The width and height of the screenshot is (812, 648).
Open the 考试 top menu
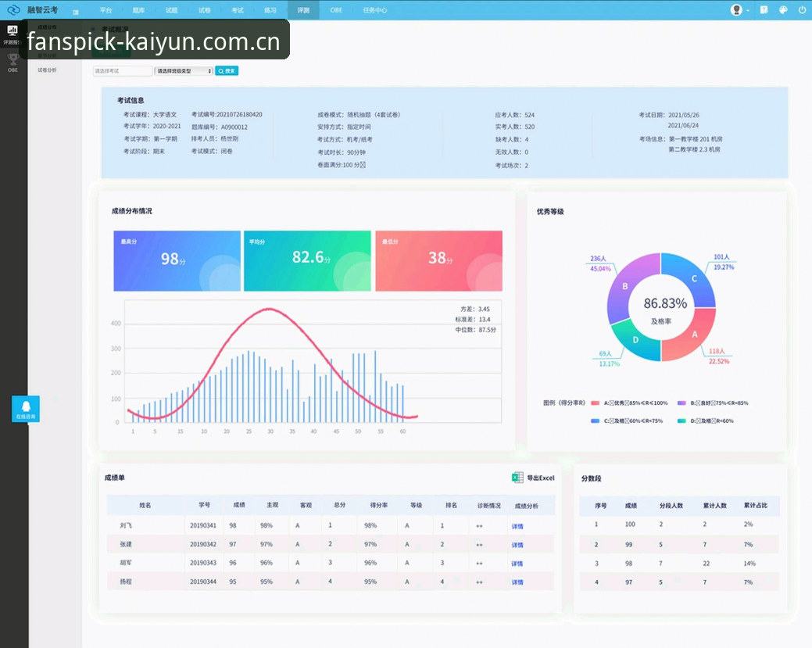click(x=237, y=10)
